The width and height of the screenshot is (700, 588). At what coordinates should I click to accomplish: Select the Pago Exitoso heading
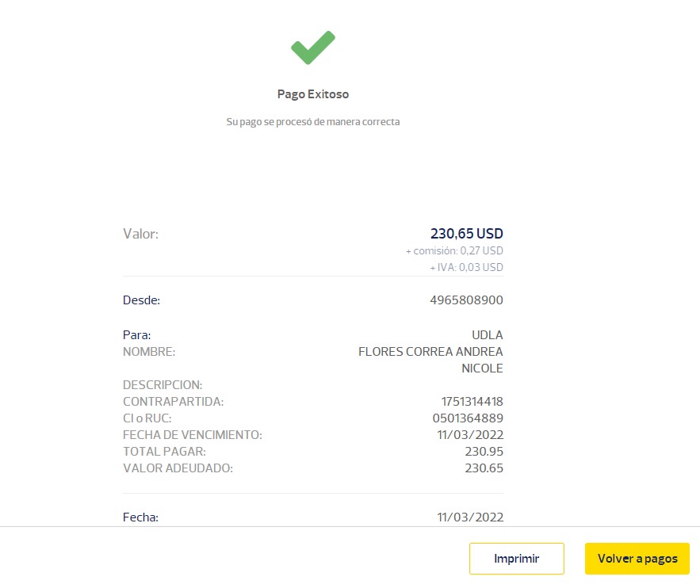pos(312,94)
